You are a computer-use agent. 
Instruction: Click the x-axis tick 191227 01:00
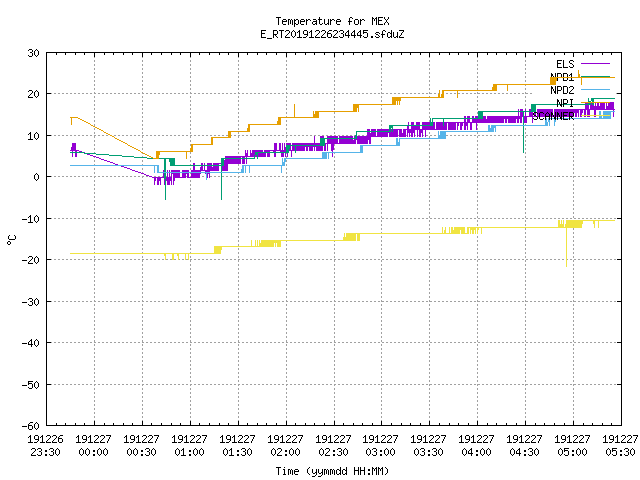[x=189, y=446]
